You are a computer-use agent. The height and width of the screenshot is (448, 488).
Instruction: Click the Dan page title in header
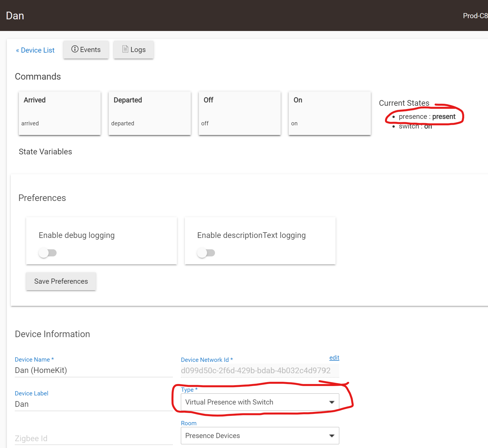[15, 16]
